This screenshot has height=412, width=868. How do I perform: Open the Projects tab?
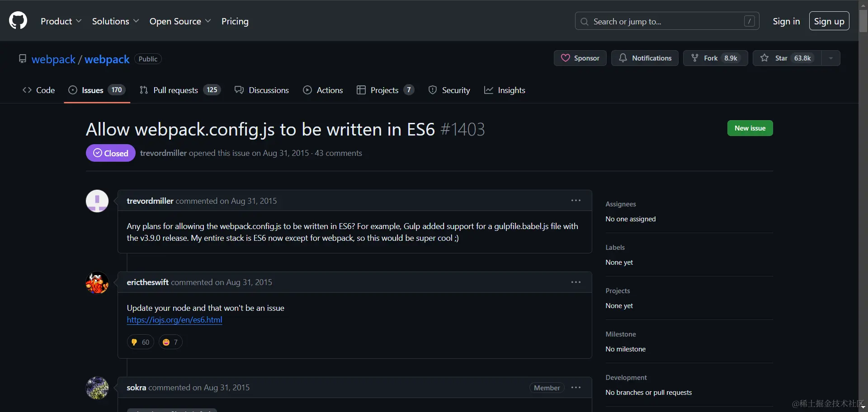(385, 90)
